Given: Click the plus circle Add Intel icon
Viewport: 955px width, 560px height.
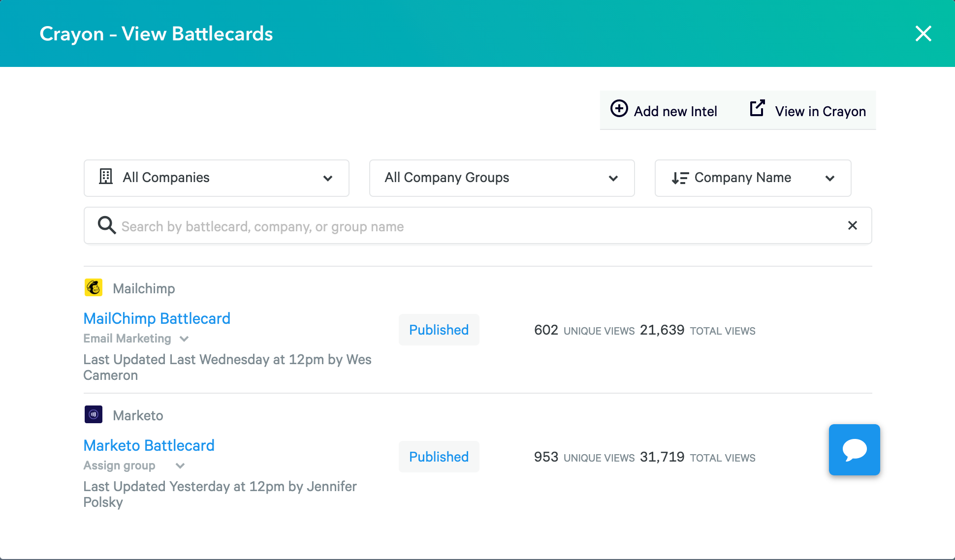Looking at the screenshot, I should (619, 108).
